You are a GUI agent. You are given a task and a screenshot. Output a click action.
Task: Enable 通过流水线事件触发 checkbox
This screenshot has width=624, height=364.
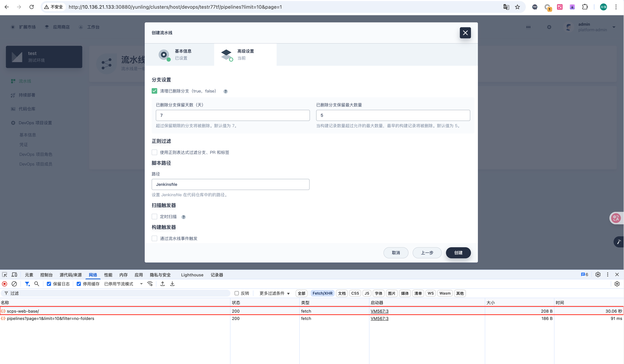coord(154,238)
